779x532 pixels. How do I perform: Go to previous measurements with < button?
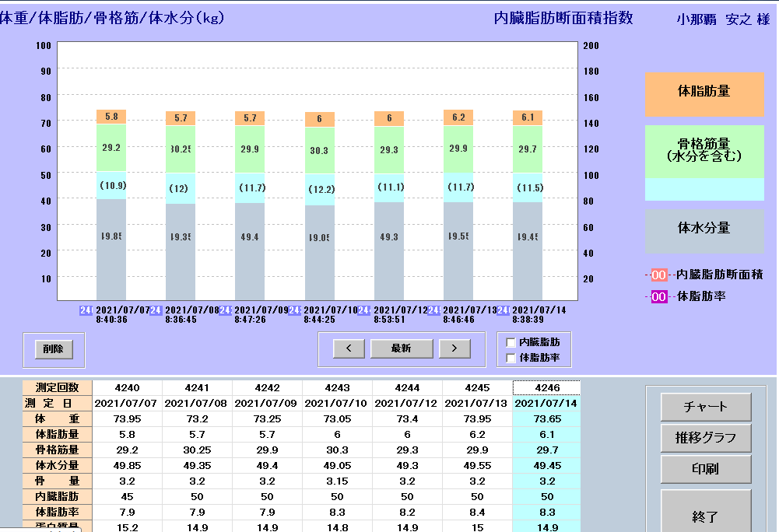coord(349,348)
